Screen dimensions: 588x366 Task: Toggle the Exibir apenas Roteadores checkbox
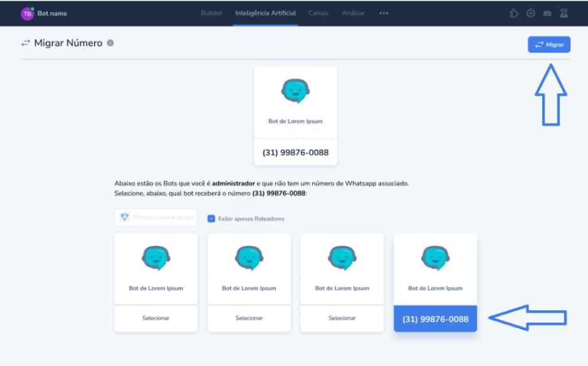(x=211, y=219)
